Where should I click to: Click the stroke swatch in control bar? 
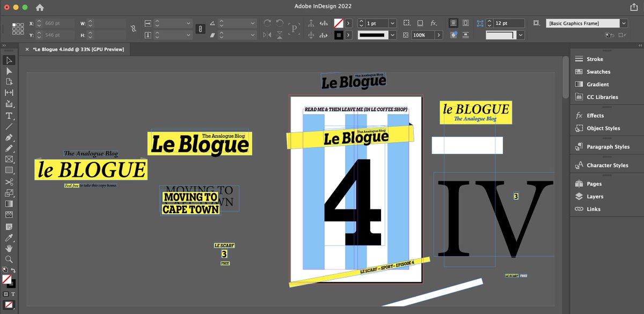click(x=339, y=35)
